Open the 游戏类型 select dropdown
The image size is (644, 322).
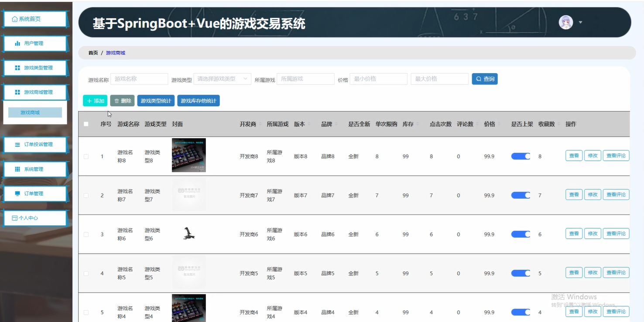222,79
